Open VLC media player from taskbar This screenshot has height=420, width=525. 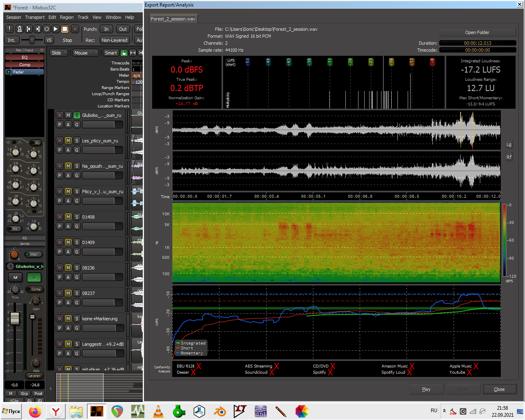pos(158,411)
